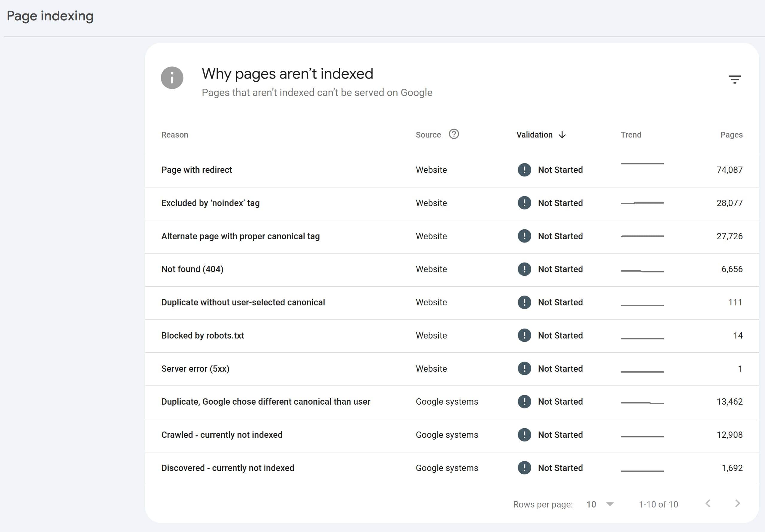This screenshot has width=765, height=532.
Task: Click warning icon on Blocked by robots.txt row
Action: (524, 336)
